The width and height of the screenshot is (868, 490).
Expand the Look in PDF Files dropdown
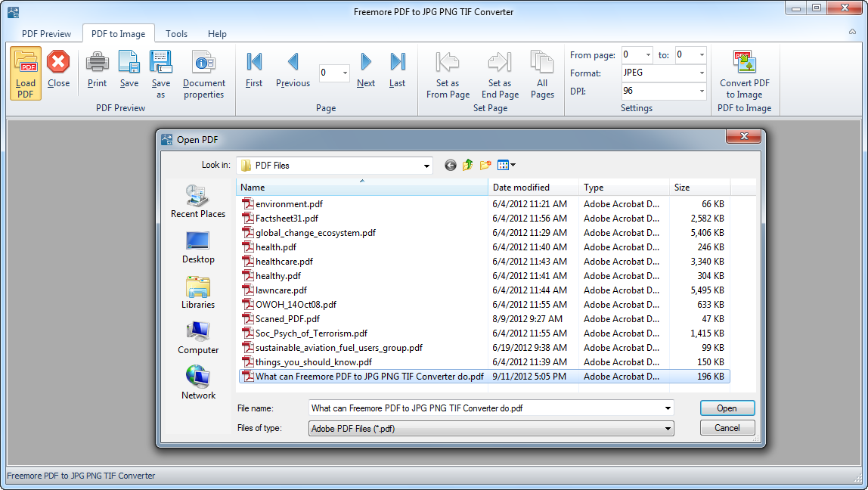[x=426, y=166]
